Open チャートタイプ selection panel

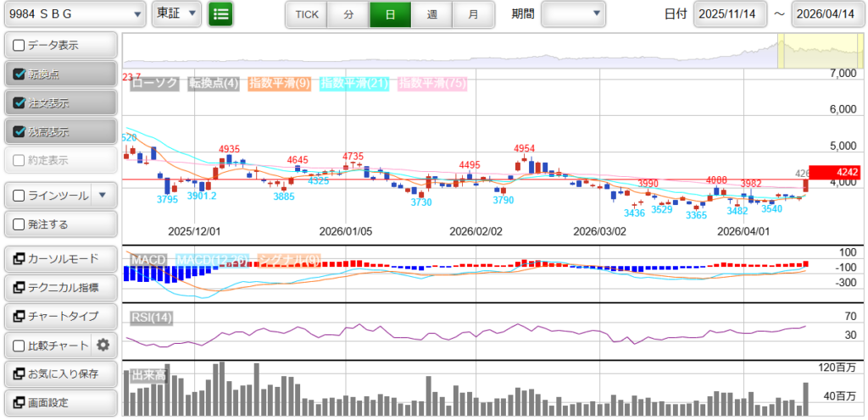(x=60, y=316)
